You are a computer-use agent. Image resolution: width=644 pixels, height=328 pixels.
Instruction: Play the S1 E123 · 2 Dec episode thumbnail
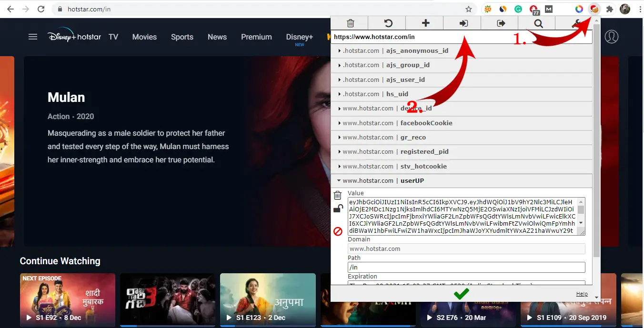pyautogui.click(x=268, y=300)
